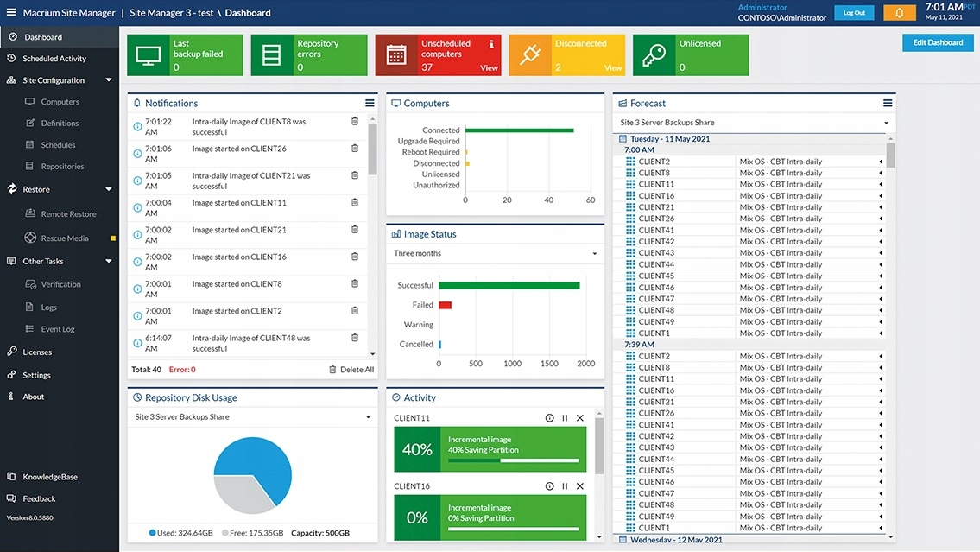Image resolution: width=980 pixels, height=552 pixels.
Task: Show info for CLIENT11 activity
Action: tap(549, 418)
